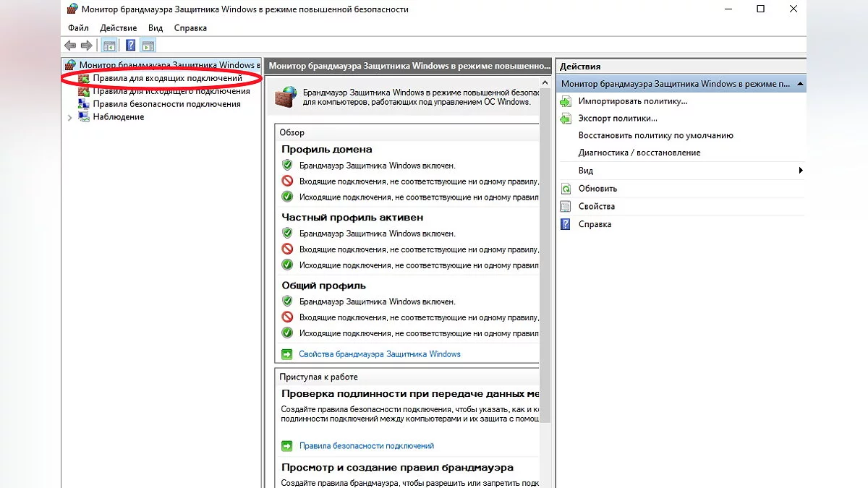The height and width of the screenshot is (488, 868).
Task: Click the Forward arrow toolbar icon
Action: 87,46
